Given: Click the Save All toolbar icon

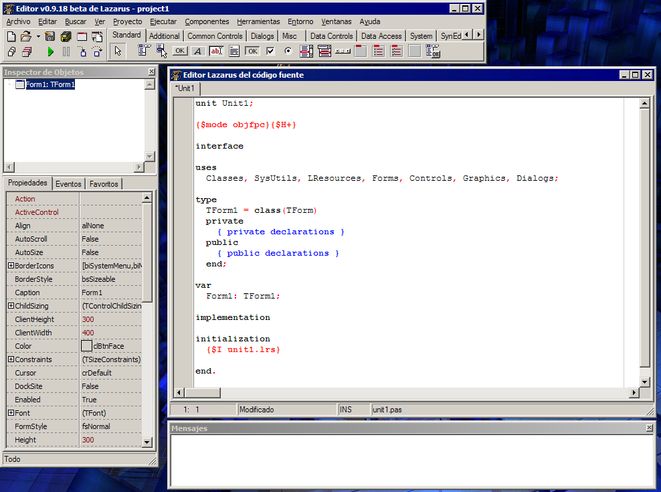Looking at the screenshot, I should pyautogui.click(x=66, y=37).
